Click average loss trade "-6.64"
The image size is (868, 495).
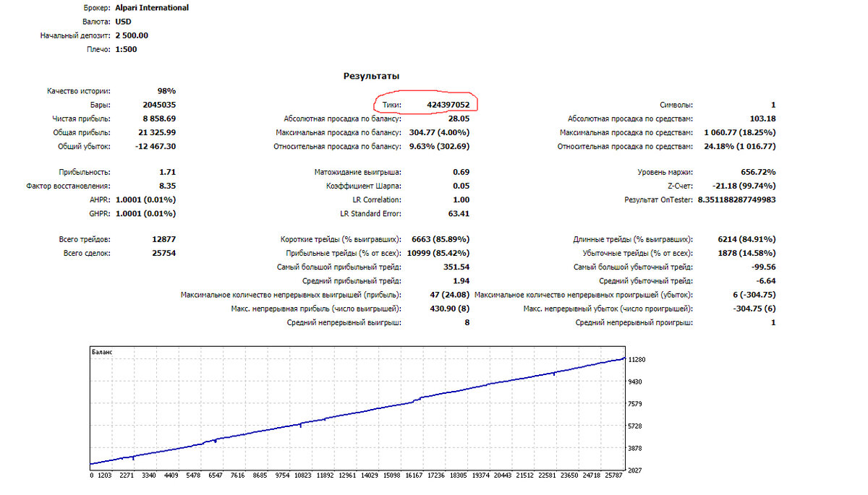[765, 280]
